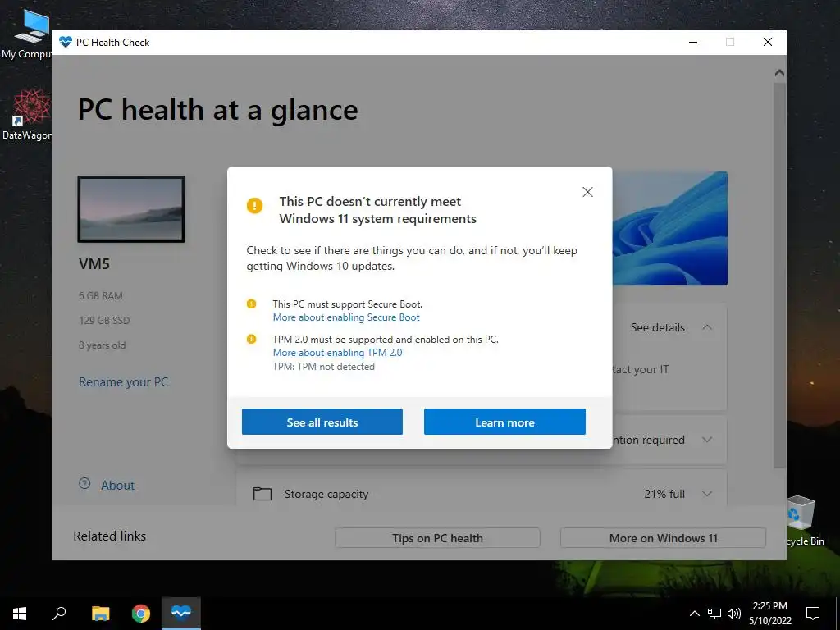Click the 6 GB RAM spec text
Viewport: 840px width, 630px height.
pos(101,295)
